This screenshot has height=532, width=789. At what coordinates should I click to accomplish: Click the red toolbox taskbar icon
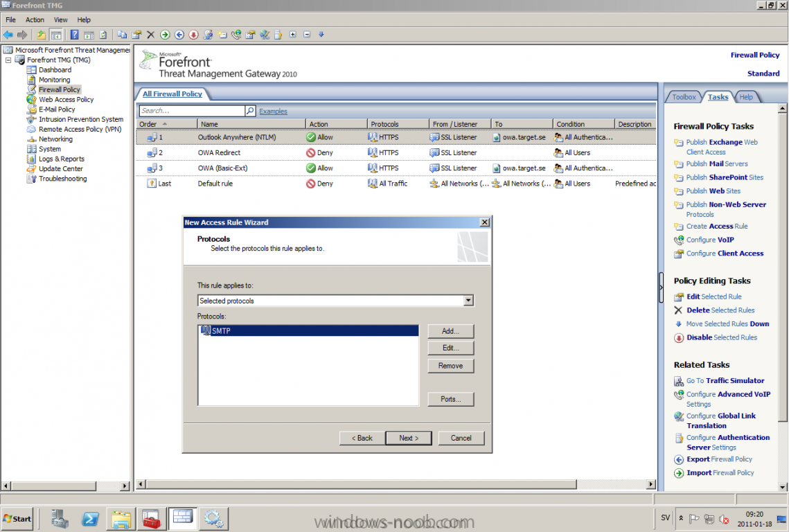(151, 519)
